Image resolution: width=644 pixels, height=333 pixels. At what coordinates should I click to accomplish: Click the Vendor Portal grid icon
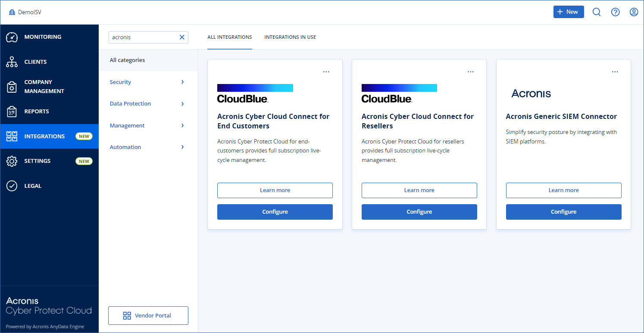click(x=127, y=316)
